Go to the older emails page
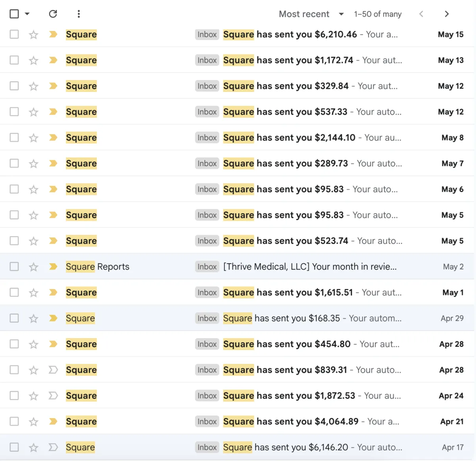Viewport: 476px width, 461px height. (447, 14)
